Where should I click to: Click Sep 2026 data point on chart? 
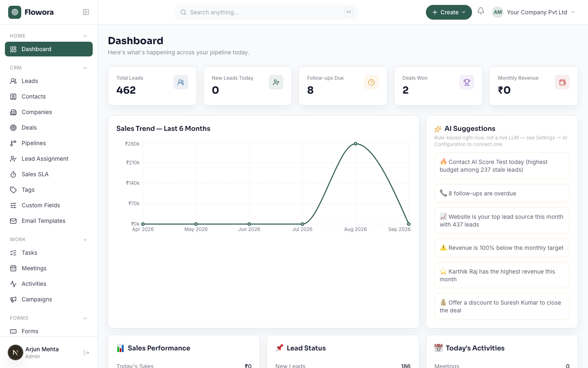[409, 224]
